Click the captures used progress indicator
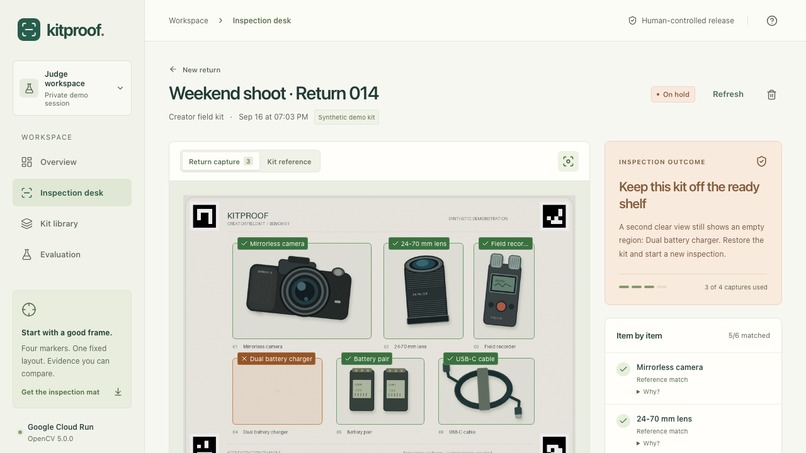Screen dimensions: 806x453 pos(643,287)
